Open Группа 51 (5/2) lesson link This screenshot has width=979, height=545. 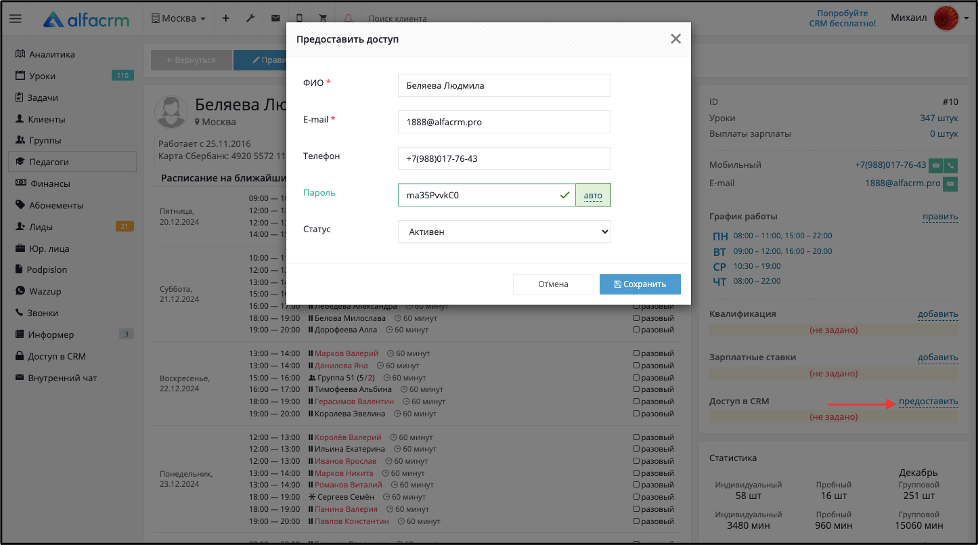pos(346,378)
